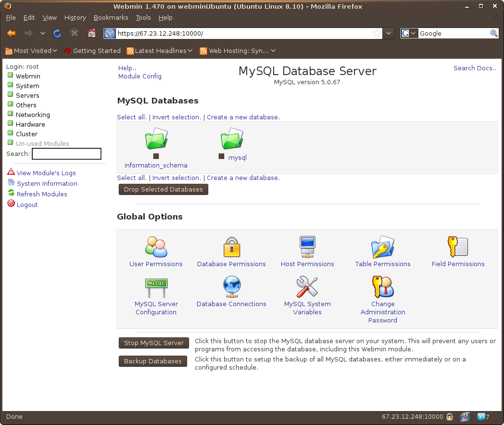Click the top Create a new database link
The width and height of the screenshot is (504, 425).
[x=243, y=117]
